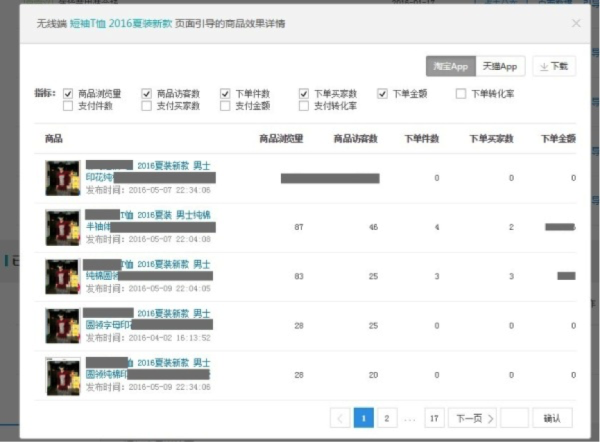Open thumbnail of product published 2016-05-07 22:04:08
600x442 pixels.
pyautogui.click(x=63, y=227)
